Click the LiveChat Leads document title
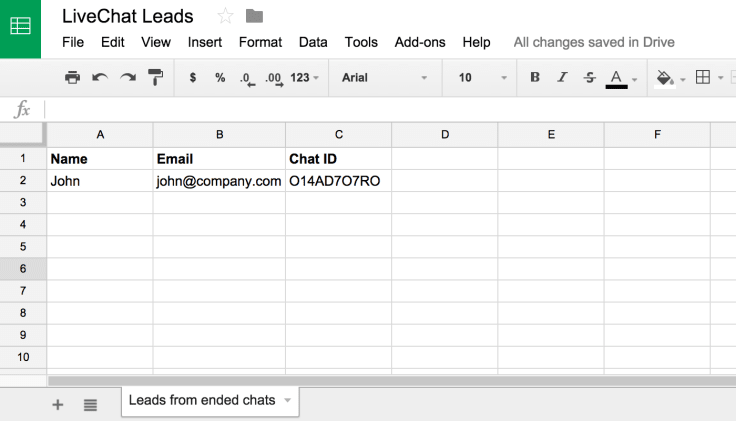This screenshot has height=421, width=736. (x=128, y=16)
